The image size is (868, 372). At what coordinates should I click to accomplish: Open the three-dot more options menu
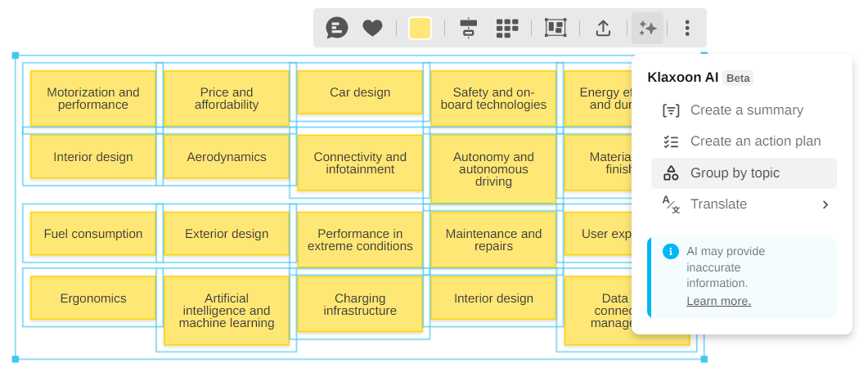coord(687,29)
